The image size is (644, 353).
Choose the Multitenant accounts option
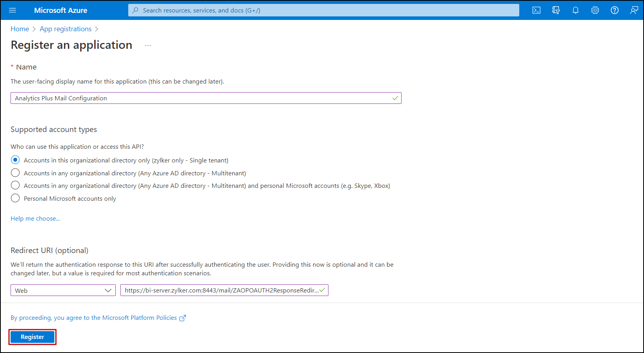click(15, 173)
